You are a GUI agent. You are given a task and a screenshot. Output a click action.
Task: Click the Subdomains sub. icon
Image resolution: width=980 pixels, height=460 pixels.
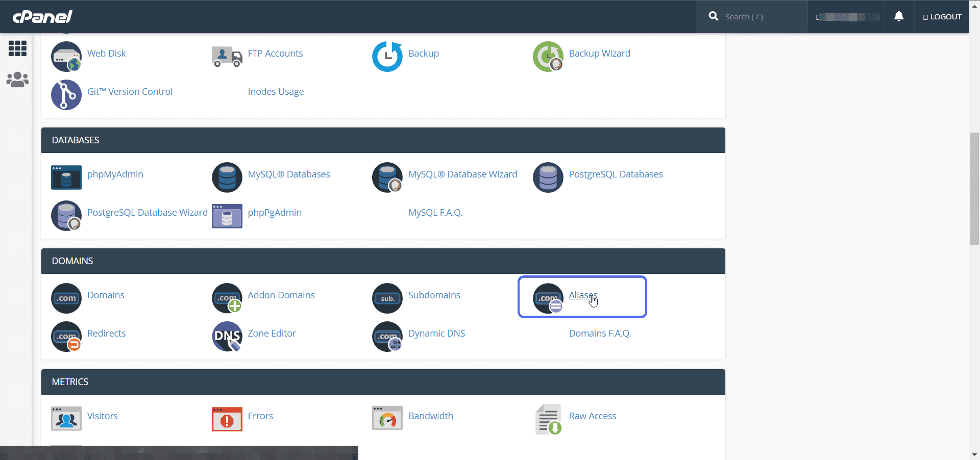(387, 298)
